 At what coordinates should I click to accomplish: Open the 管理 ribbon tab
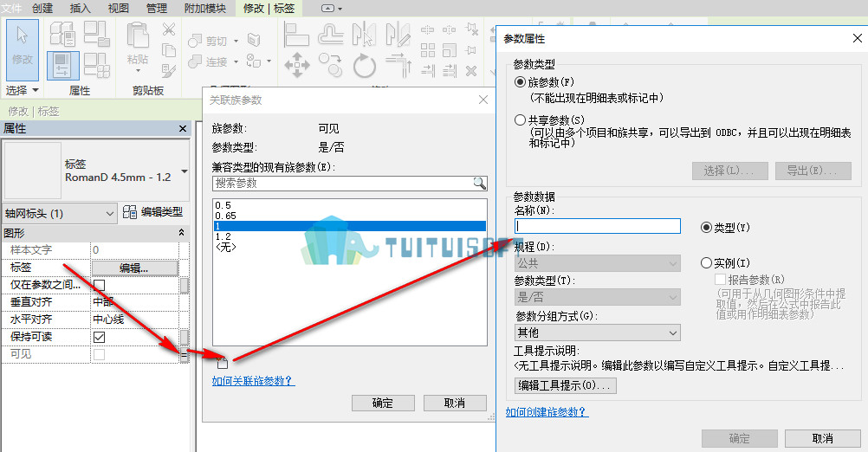(156, 9)
